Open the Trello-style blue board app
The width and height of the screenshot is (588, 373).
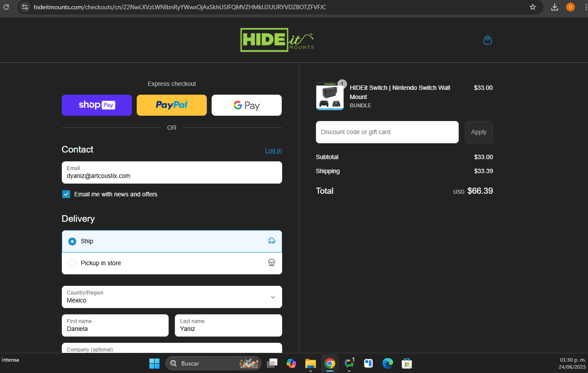point(368,363)
